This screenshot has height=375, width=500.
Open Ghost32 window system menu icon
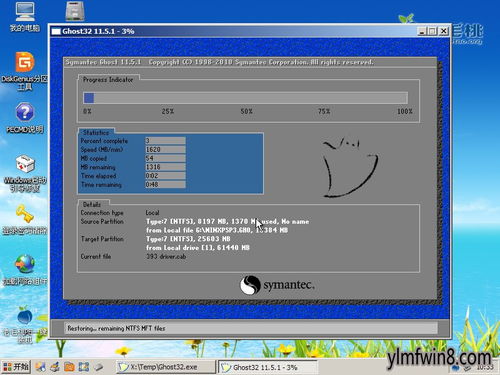(56, 31)
